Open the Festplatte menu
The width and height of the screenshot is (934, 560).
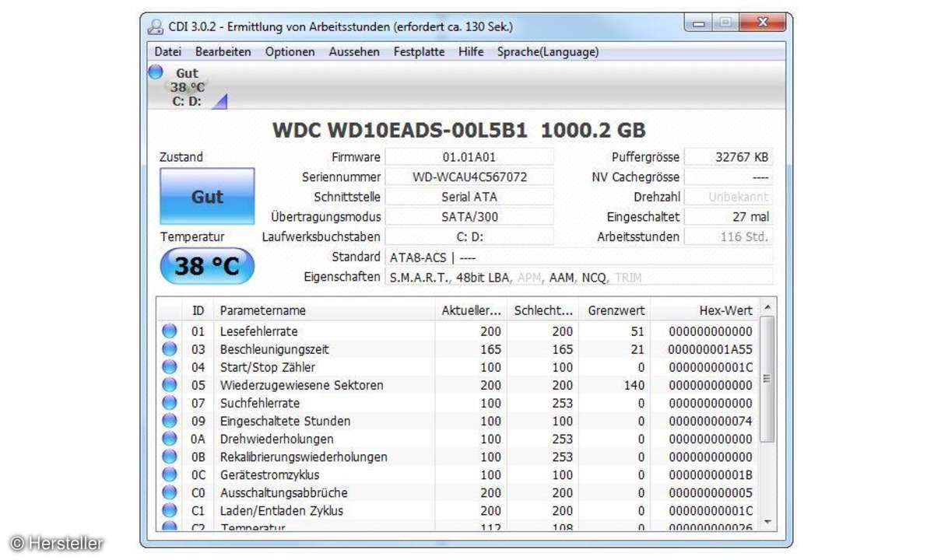tap(420, 52)
